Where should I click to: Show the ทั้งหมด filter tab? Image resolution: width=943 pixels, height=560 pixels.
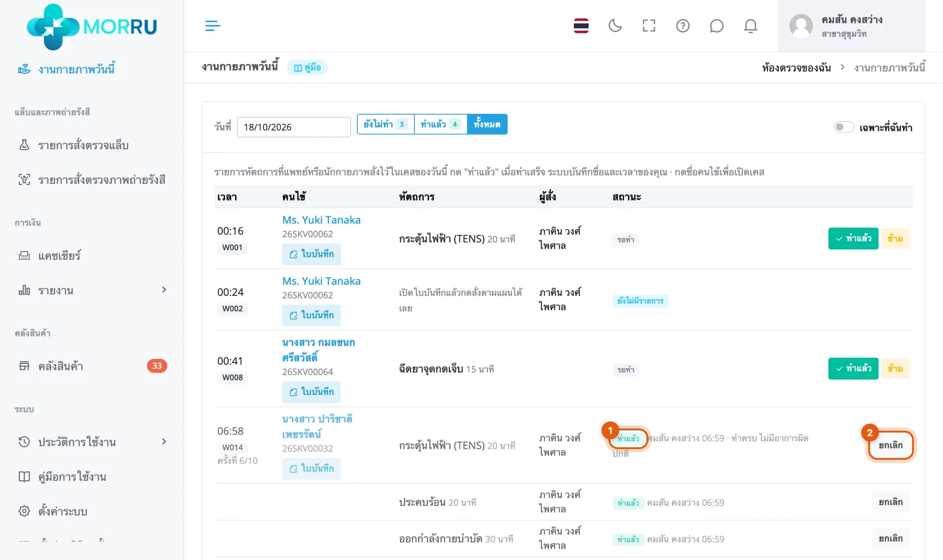487,124
